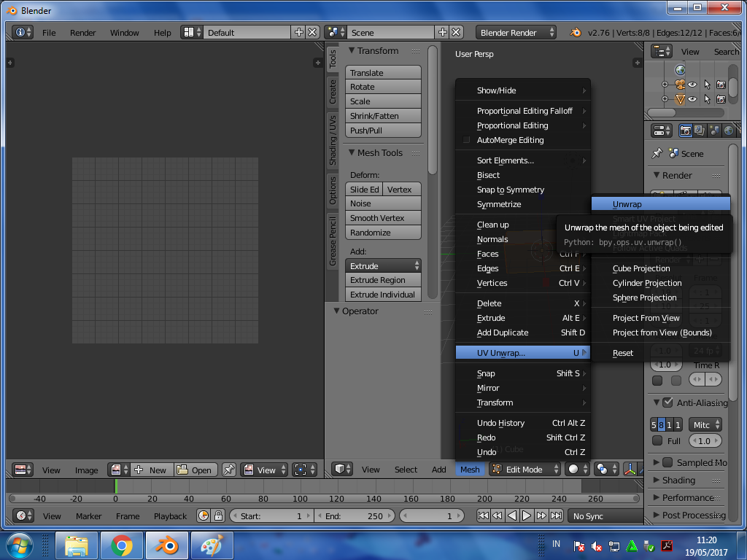Open the UV editor type icon
This screenshot has width=747, height=560.
pos(23,470)
